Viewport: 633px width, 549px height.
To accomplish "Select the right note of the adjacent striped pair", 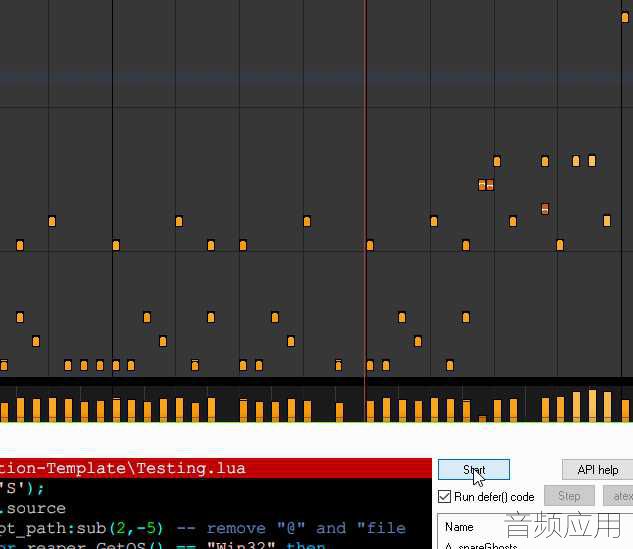I will [490, 185].
